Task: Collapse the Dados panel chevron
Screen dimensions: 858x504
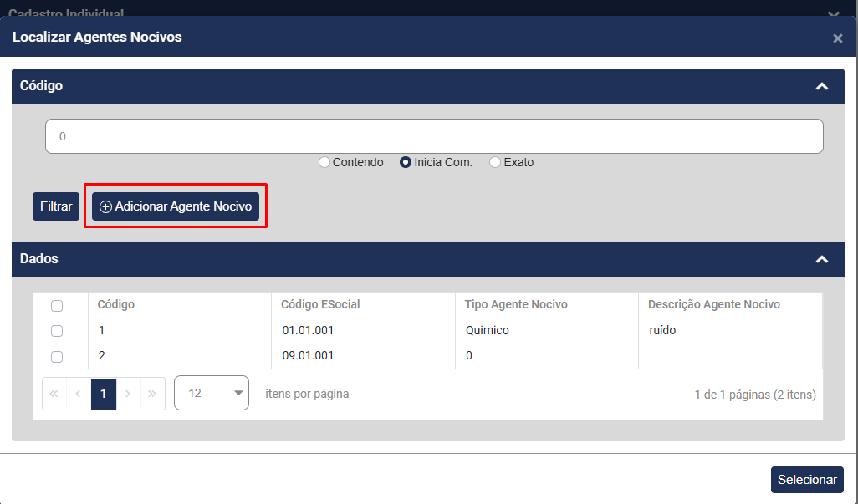Action: click(x=822, y=260)
